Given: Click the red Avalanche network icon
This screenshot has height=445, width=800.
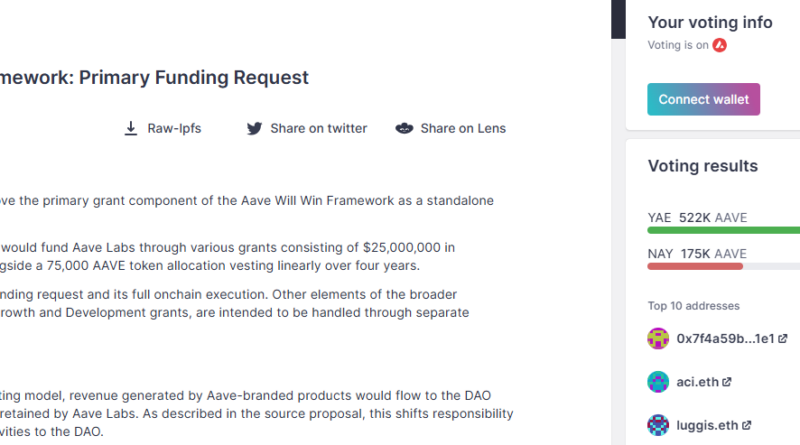Looking at the screenshot, I should pos(719,45).
